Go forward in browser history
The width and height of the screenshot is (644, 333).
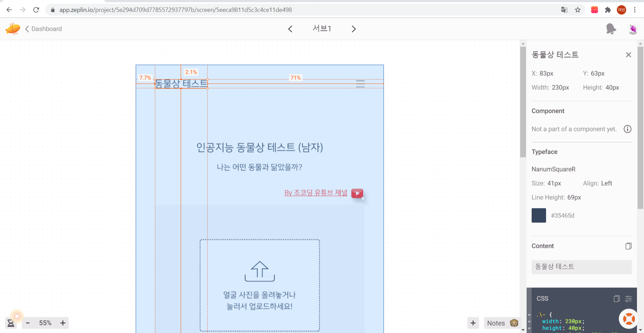coord(22,10)
